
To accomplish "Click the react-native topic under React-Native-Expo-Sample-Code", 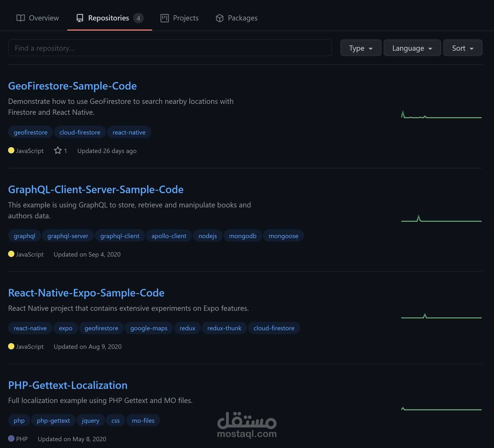I will 30,328.
